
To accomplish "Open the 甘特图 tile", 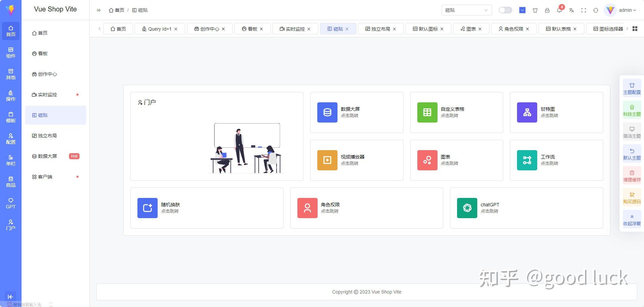I will 556,112.
